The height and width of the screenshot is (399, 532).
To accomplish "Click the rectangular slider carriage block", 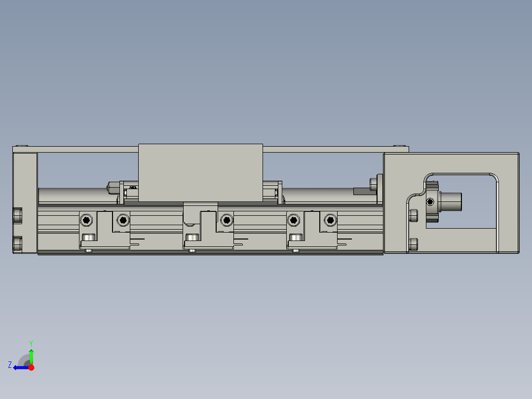I will click(x=201, y=173).
